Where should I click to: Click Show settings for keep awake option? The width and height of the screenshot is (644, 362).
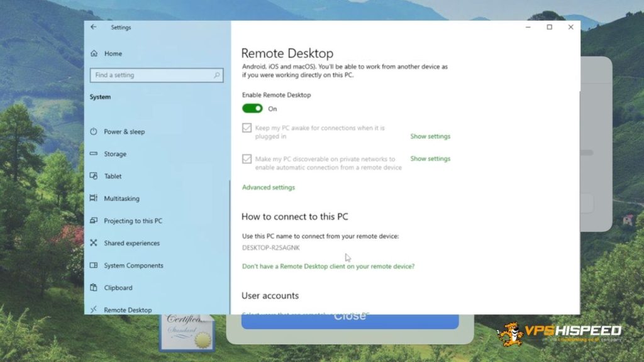(x=430, y=136)
